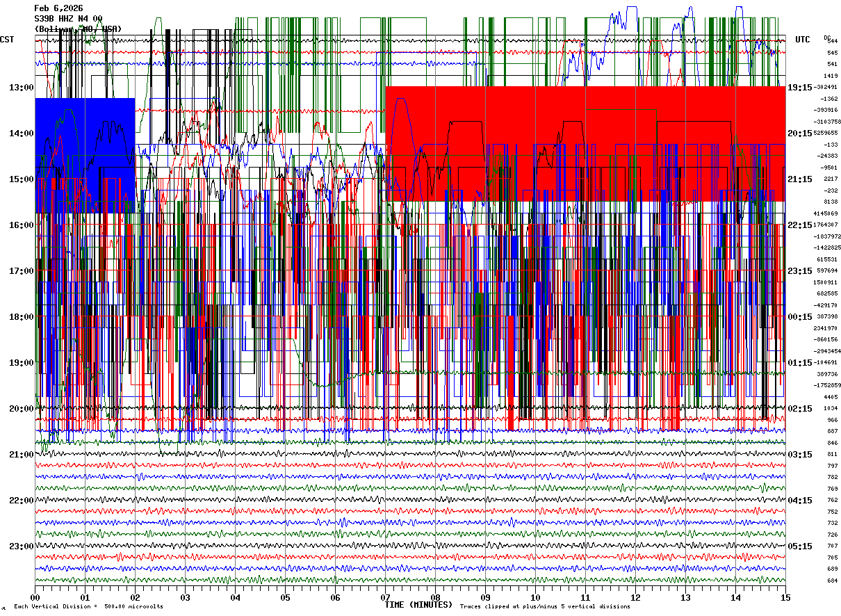841x616 pixels.
Task: Click the DC offset value 732
Action: [x=832, y=523]
